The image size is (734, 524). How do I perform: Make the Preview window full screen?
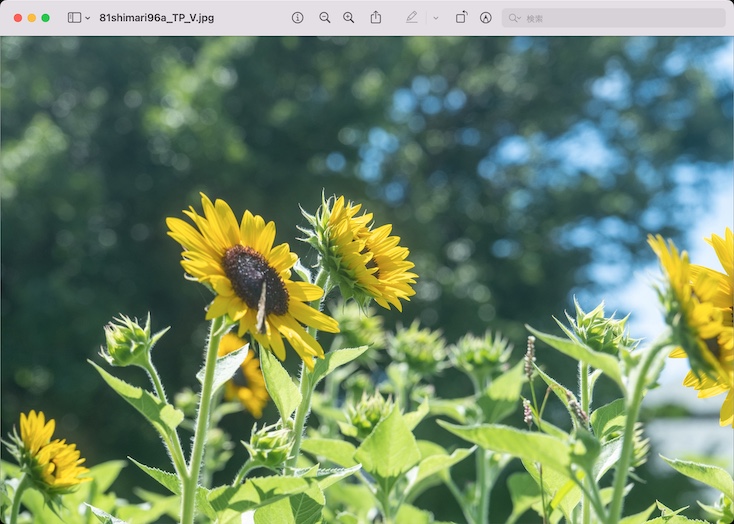(x=45, y=18)
